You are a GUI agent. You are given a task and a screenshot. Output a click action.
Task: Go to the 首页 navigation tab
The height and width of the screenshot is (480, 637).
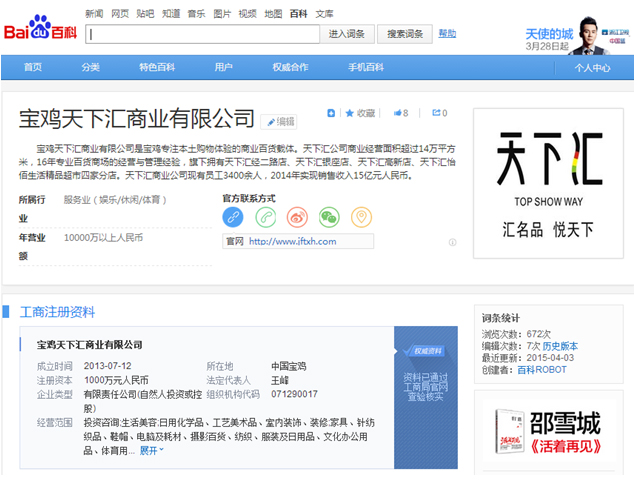click(x=33, y=67)
